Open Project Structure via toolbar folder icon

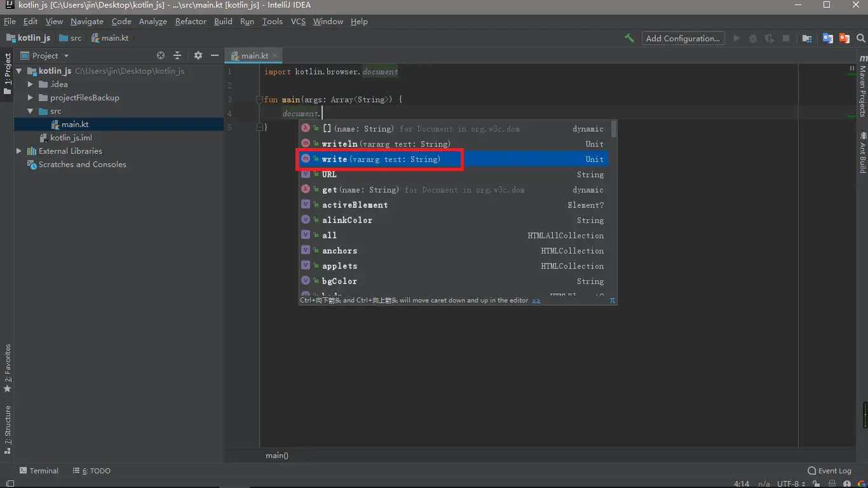(x=807, y=38)
